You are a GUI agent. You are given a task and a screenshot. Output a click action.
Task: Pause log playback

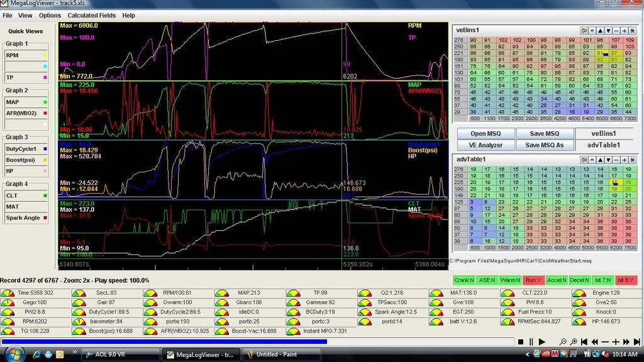(x=531, y=341)
